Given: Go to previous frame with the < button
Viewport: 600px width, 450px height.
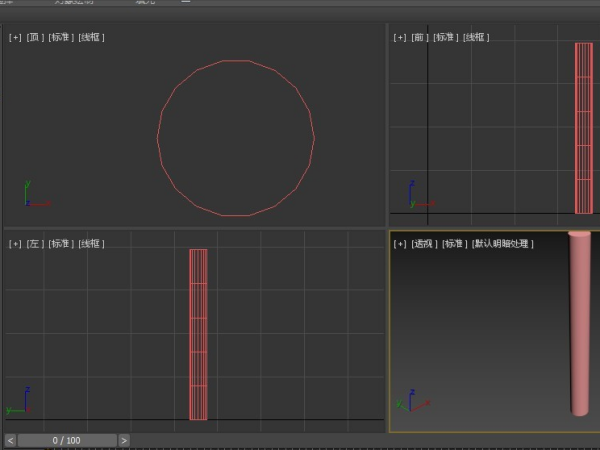Looking at the screenshot, I should (10, 440).
